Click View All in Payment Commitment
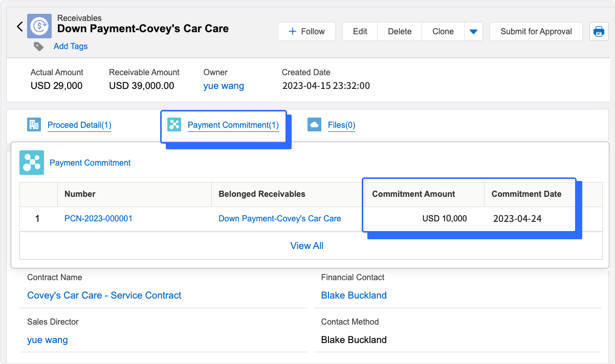The width and height of the screenshot is (615, 364). pyautogui.click(x=306, y=246)
